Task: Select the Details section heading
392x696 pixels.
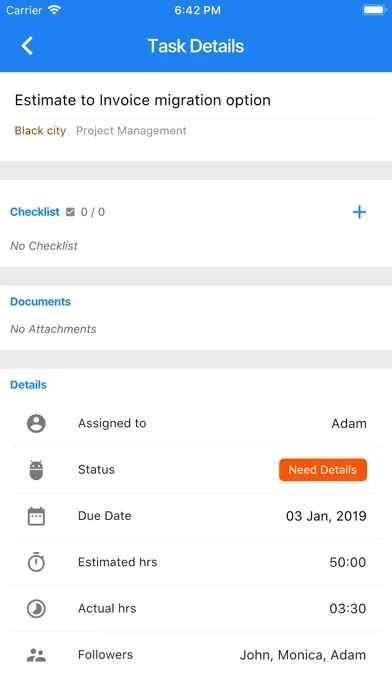Action: click(x=28, y=384)
